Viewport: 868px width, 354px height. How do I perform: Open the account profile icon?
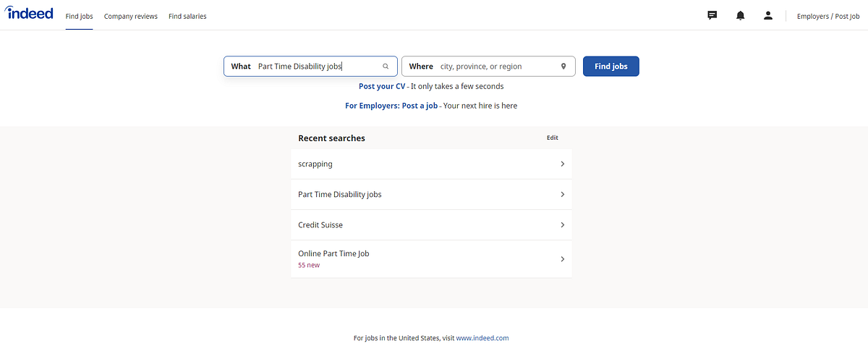(768, 15)
